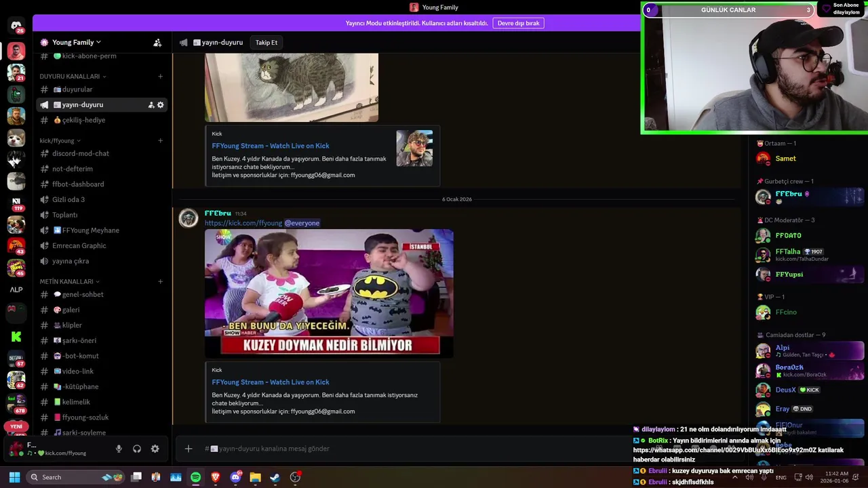
Task: Open the server icon with 21 badge
Action: tap(16, 72)
